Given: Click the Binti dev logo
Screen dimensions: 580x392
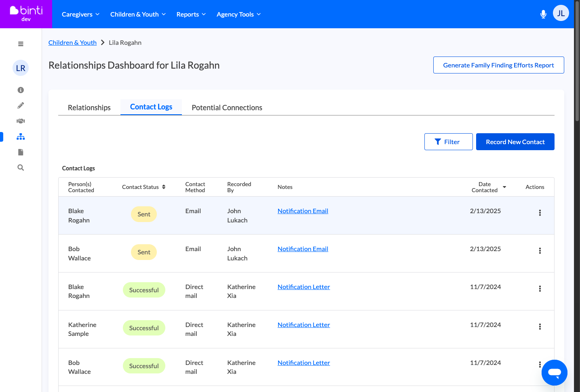Looking at the screenshot, I should click(x=26, y=14).
